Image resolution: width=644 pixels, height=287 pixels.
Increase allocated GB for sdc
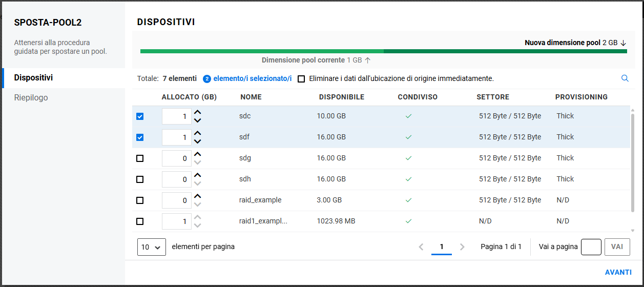tap(198, 112)
